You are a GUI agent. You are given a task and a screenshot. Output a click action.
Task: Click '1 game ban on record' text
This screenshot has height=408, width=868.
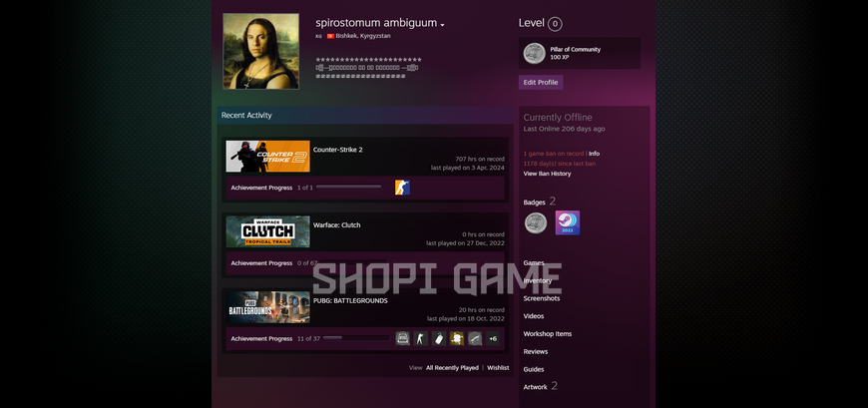pos(554,154)
